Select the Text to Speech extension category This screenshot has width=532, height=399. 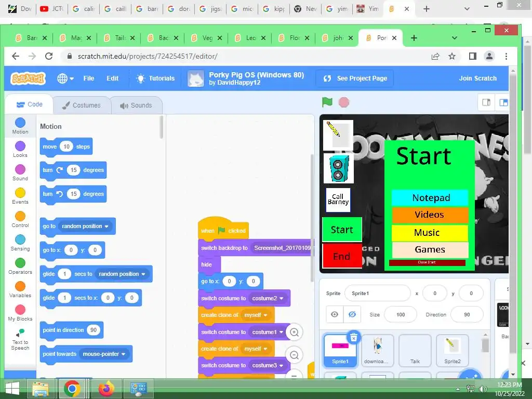[20, 339]
